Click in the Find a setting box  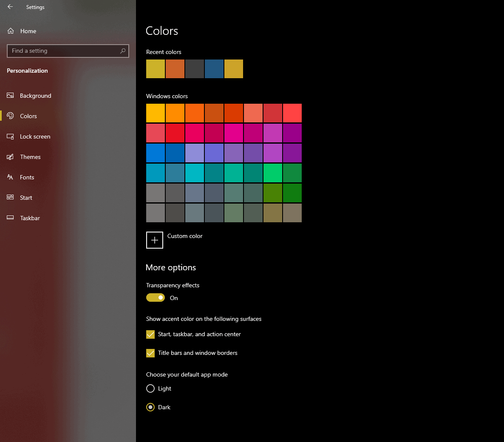68,51
